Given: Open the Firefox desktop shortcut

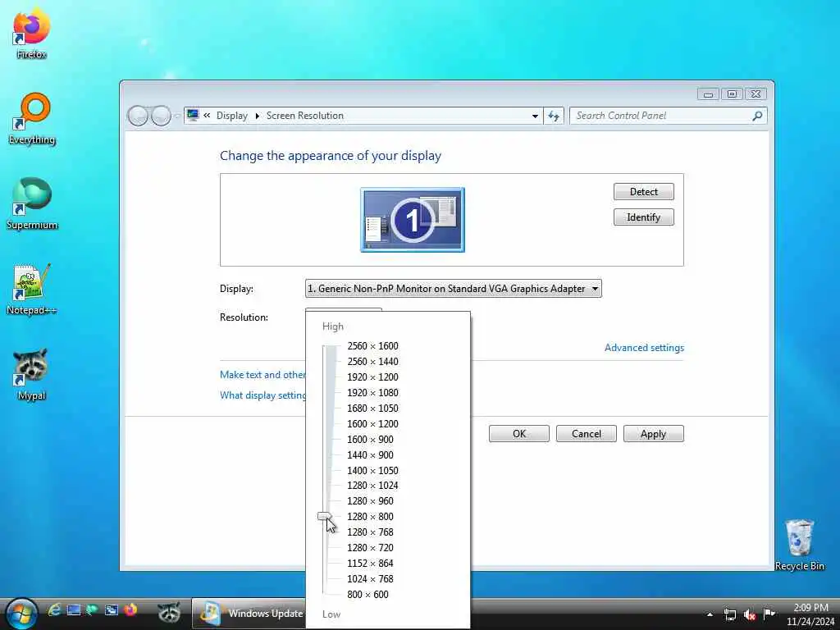Looking at the screenshot, I should click(x=31, y=32).
